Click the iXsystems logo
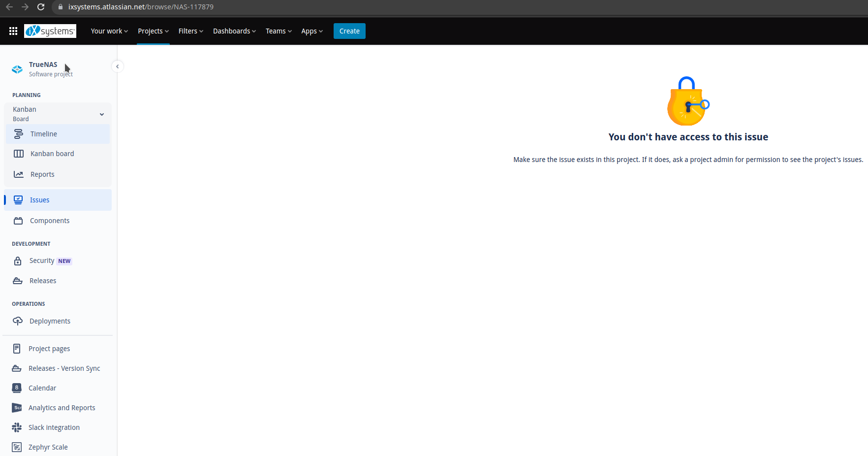The width and height of the screenshot is (868, 456). 50,31
